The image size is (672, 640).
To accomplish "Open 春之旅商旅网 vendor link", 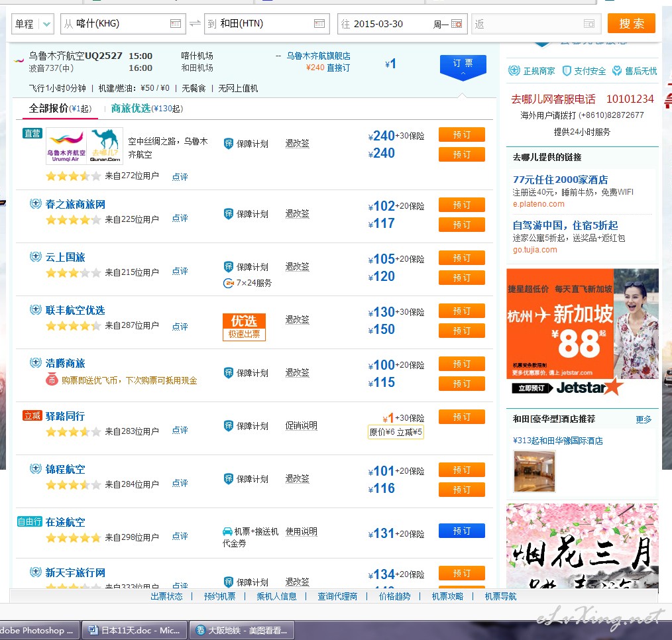I will point(75,204).
